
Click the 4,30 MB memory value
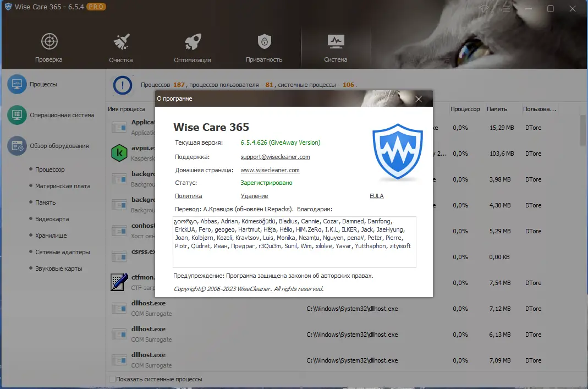coord(500,205)
